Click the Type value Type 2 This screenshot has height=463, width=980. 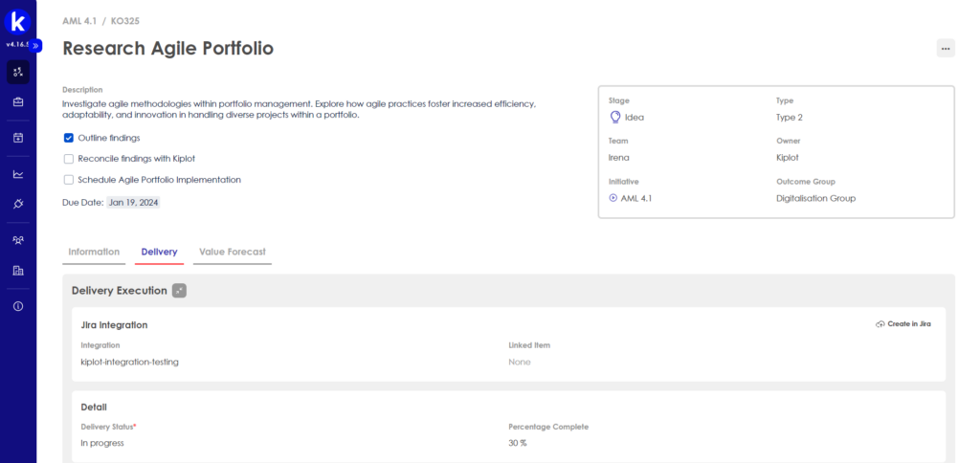pyautogui.click(x=790, y=117)
